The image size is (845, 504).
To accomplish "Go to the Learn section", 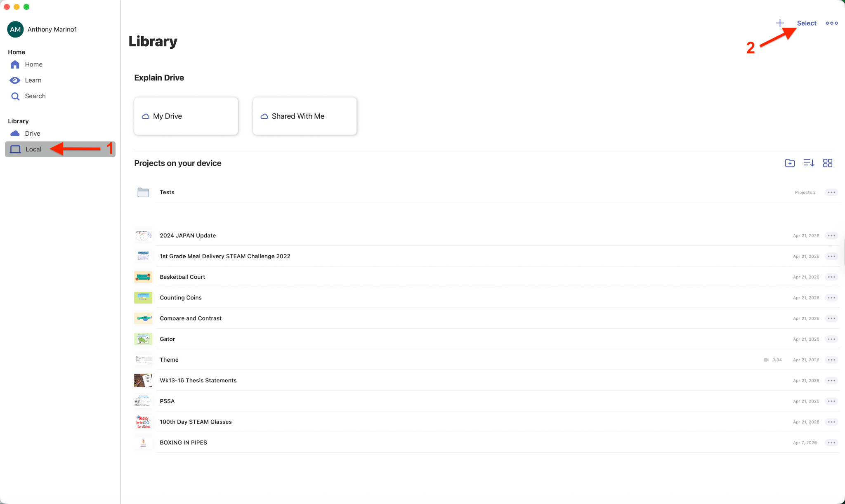I will (33, 80).
